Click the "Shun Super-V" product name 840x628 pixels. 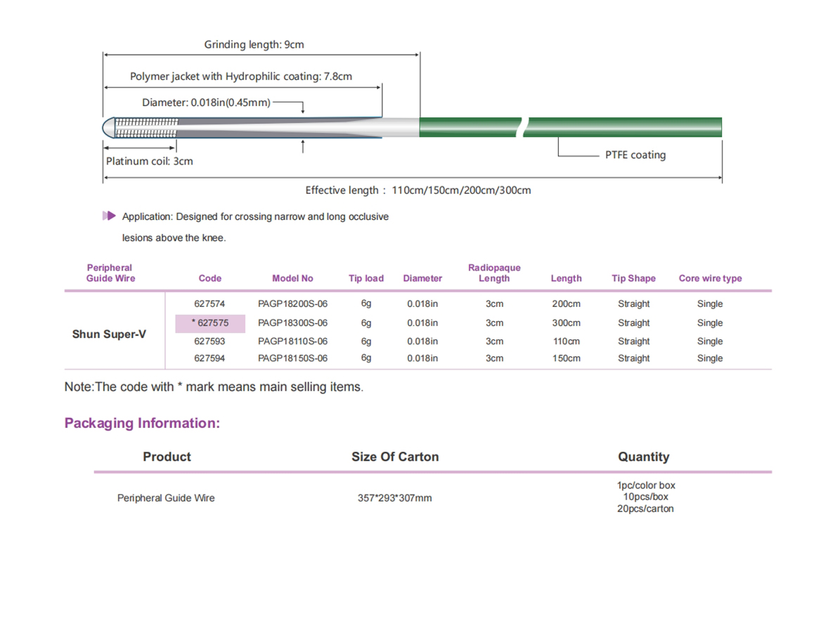click(x=109, y=334)
